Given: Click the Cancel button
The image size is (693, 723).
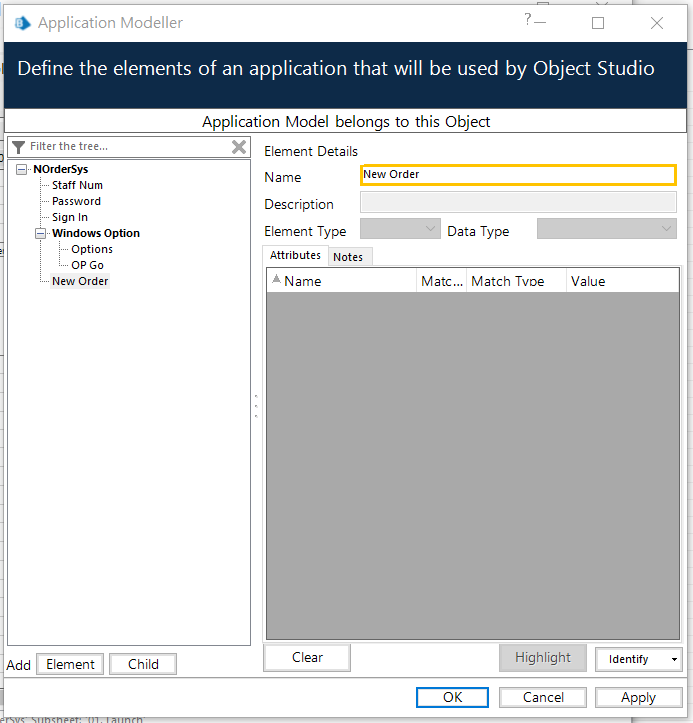Looking at the screenshot, I should [x=543, y=697].
